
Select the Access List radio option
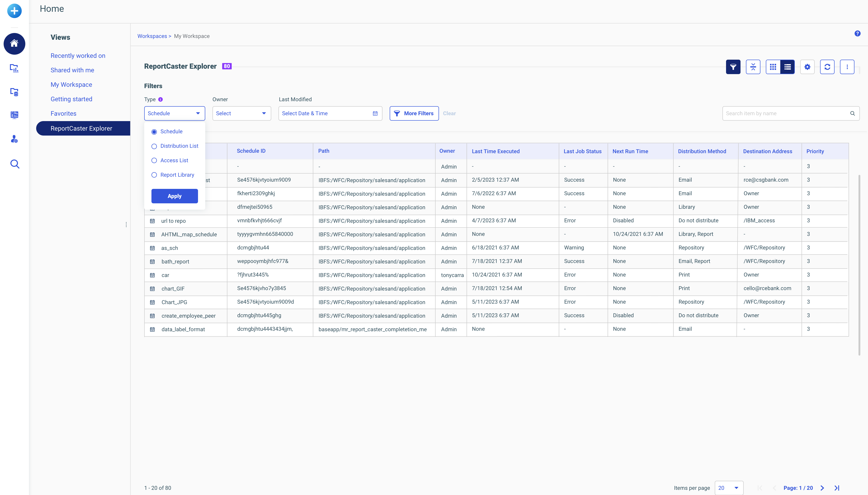point(154,160)
